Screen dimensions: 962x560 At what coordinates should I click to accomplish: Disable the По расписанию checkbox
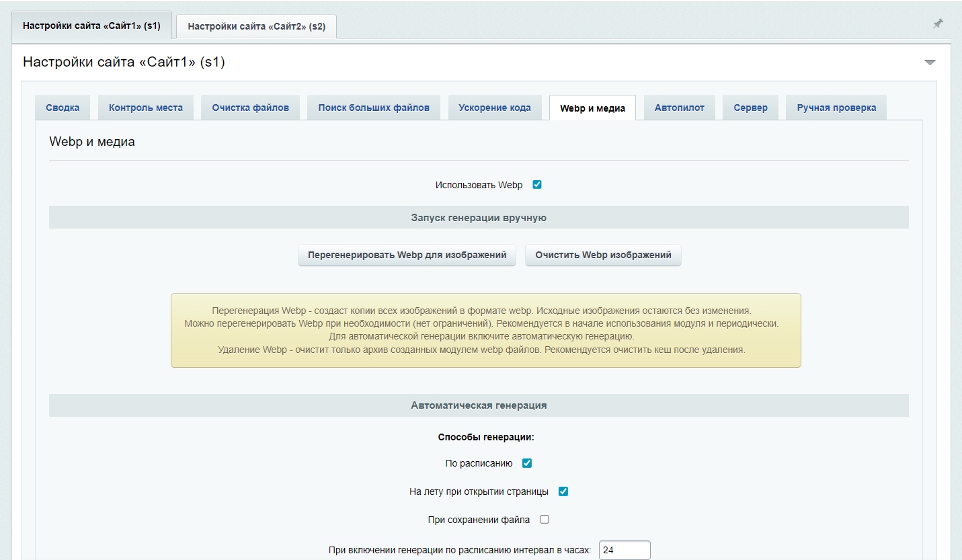click(x=527, y=463)
